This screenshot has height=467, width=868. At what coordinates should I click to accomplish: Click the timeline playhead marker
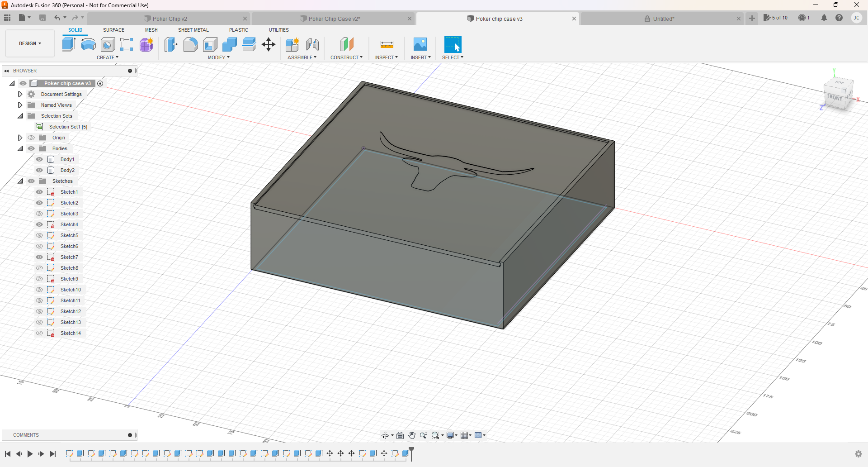(x=411, y=450)
